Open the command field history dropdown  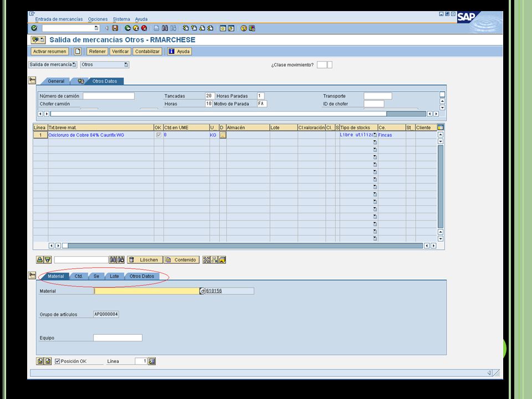click(x=96, y=28)
